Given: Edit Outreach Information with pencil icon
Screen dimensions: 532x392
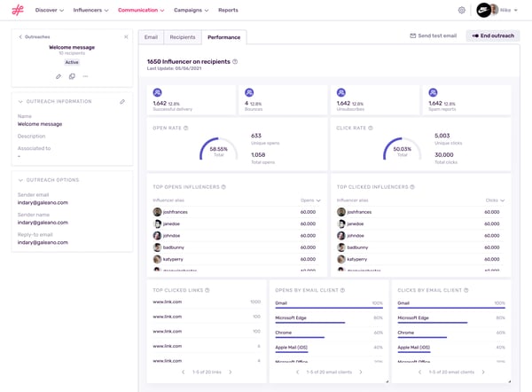Looking at the screenshot, I should (122, 101).
